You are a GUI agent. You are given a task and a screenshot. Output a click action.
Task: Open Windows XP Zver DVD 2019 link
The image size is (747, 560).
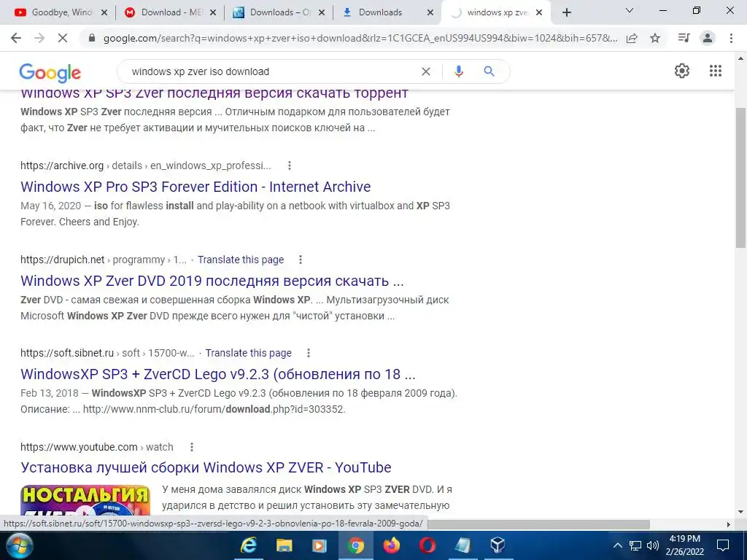[212, 281]
